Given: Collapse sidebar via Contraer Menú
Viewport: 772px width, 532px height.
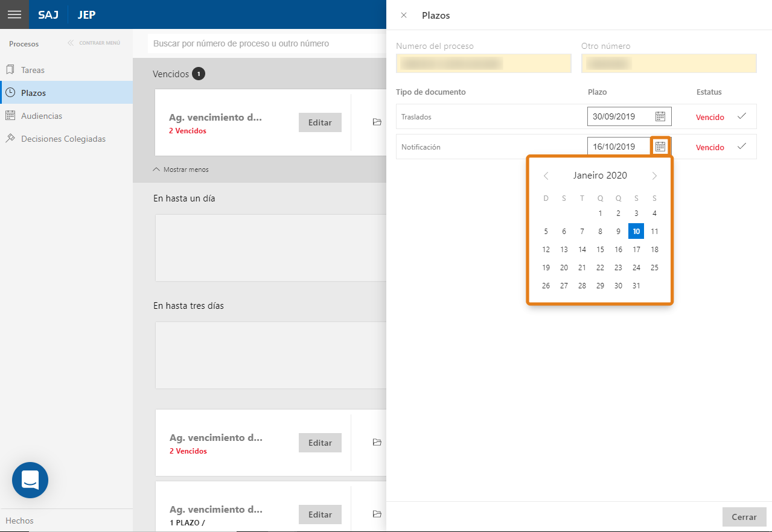Looking at the screenshot, I should click(94, 43).
